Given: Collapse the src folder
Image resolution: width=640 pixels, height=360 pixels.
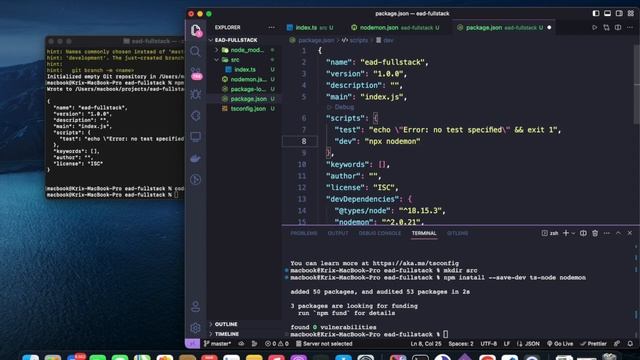Looking at the screenshot, I should click(235, 60).
